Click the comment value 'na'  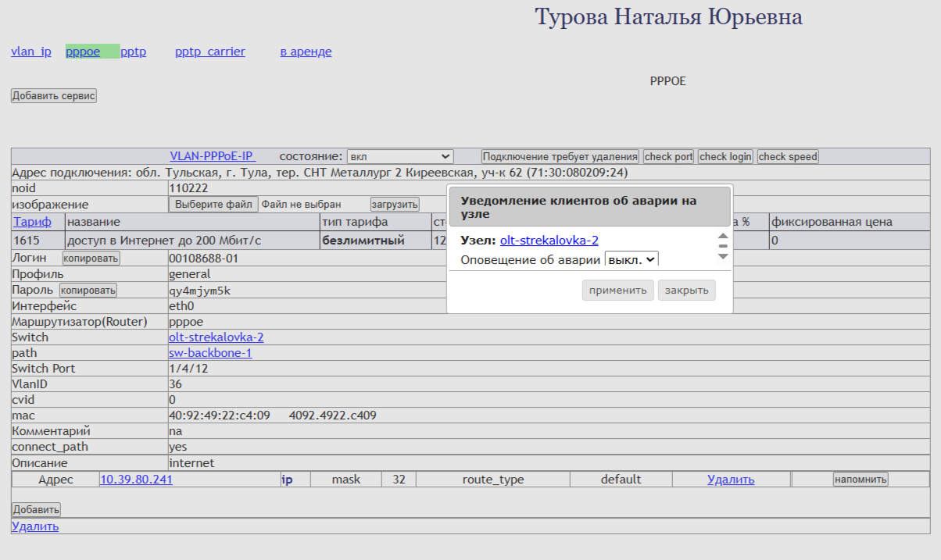coord(176,431)
